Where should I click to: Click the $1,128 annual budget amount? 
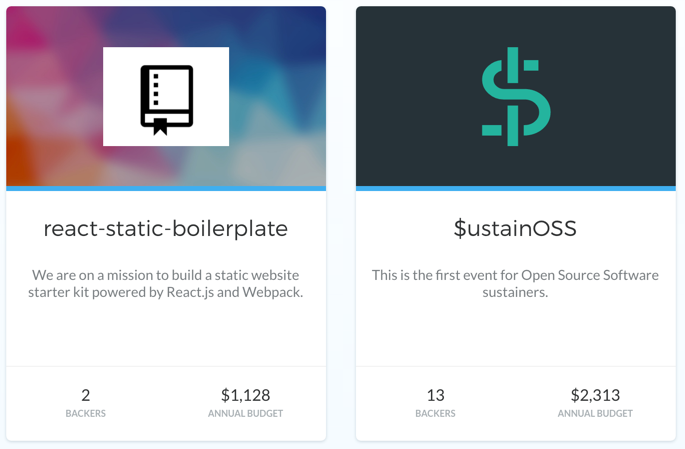(246, 395)
